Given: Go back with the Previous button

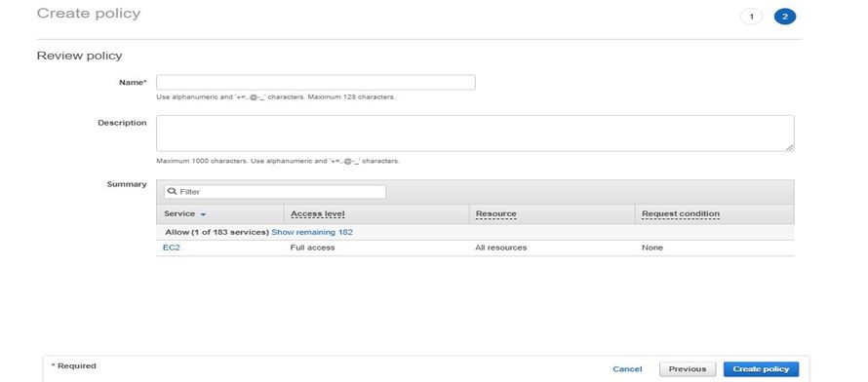Looking at the screenshot, I should pos(688,369).
